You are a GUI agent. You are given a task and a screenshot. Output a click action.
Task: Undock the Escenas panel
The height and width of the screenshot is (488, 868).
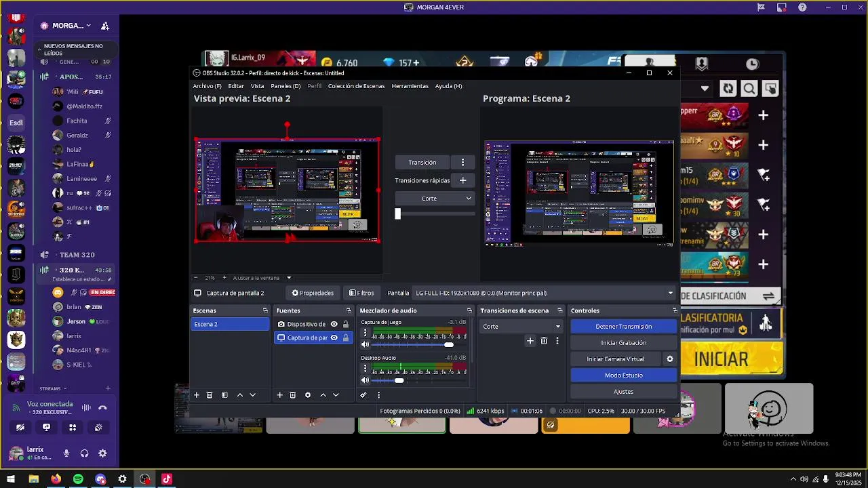pos(265,310)
